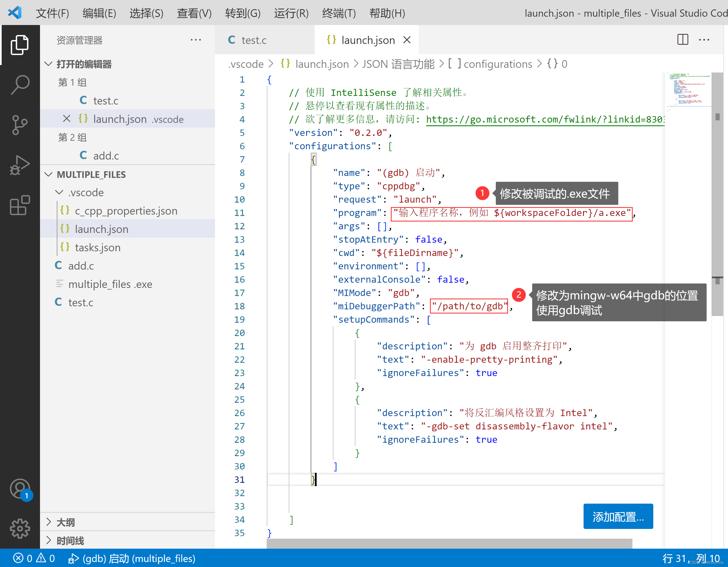The image size is (728, 567).
Task: Open add.c in MULTIPLE_FILES tree
Action: 127,265
